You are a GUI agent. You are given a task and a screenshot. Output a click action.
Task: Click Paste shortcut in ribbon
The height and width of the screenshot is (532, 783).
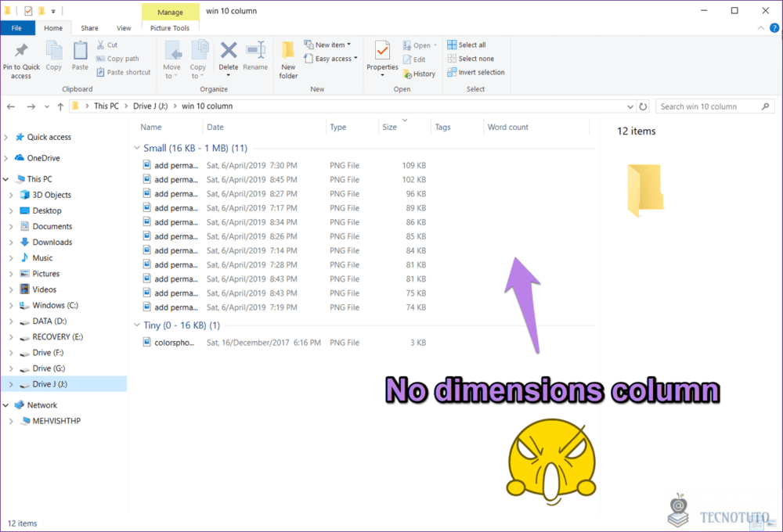(x=123, y=72)
